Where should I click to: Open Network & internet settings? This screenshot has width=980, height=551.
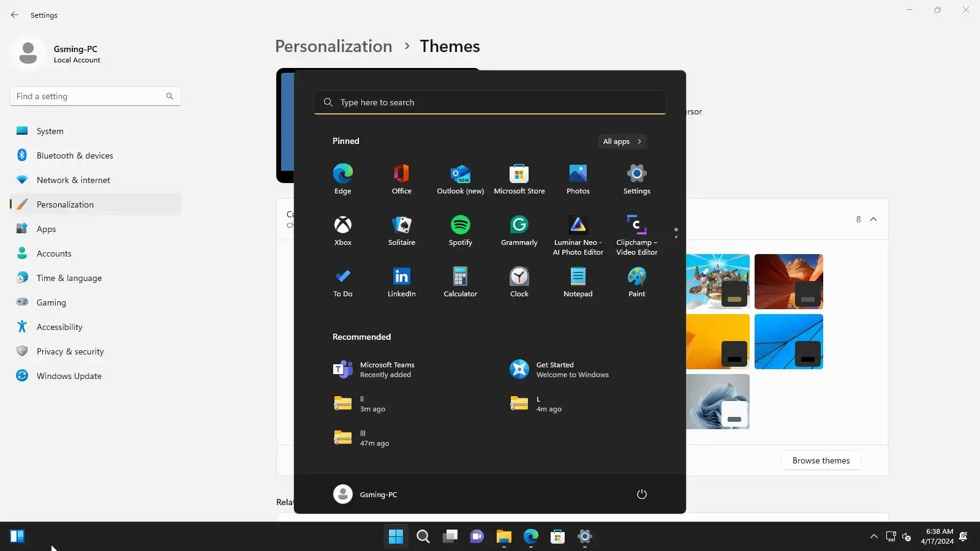tap(96, 180)
